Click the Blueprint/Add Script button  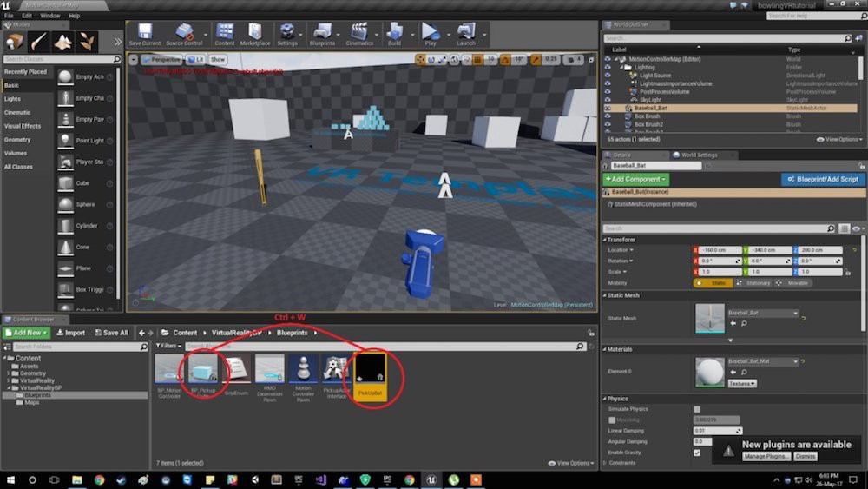[x=823, y=180]
